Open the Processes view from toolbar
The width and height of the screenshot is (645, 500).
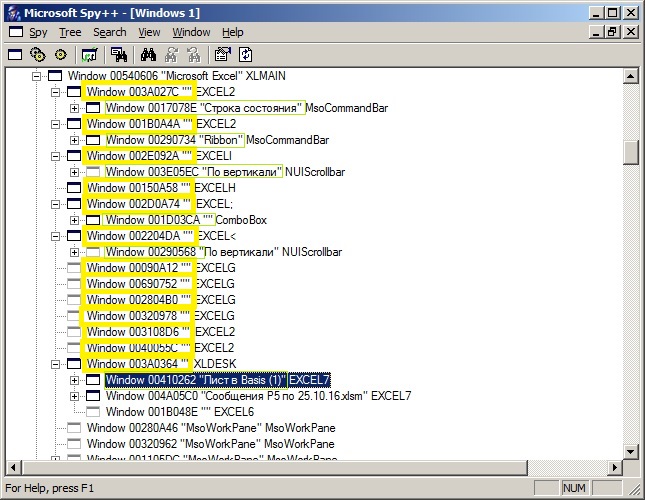(38, 54)
